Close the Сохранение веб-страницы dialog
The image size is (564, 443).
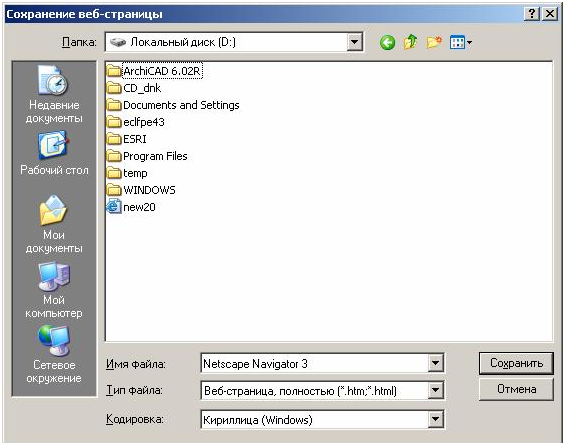550,14
